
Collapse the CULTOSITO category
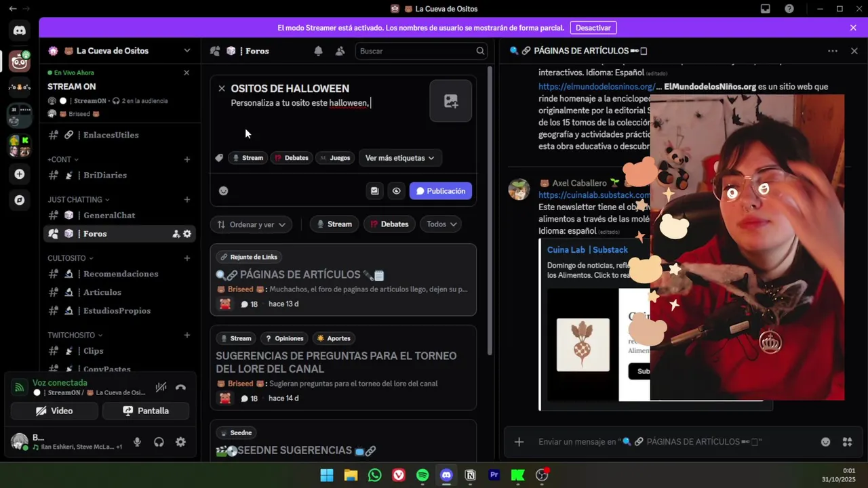click(71, 258)
